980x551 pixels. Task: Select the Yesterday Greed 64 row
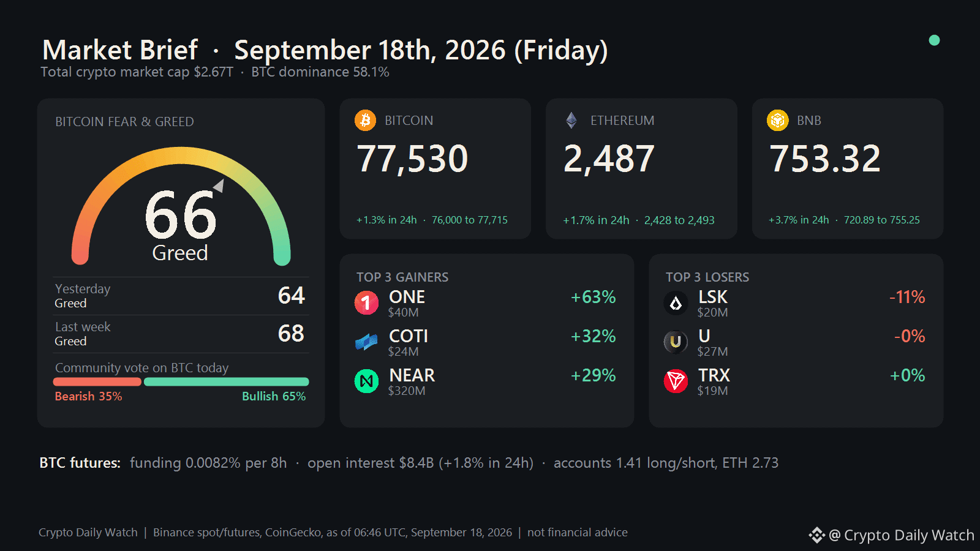[x=181, y=296]
